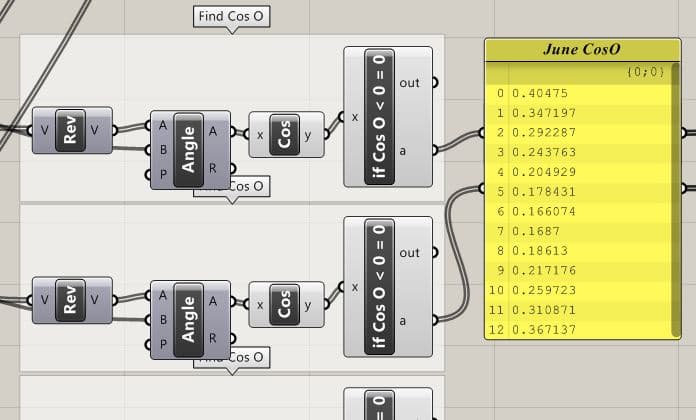This screenshot has width=696, height=420.
Task: Click the June CosO panel title
Action: point(582,49)
